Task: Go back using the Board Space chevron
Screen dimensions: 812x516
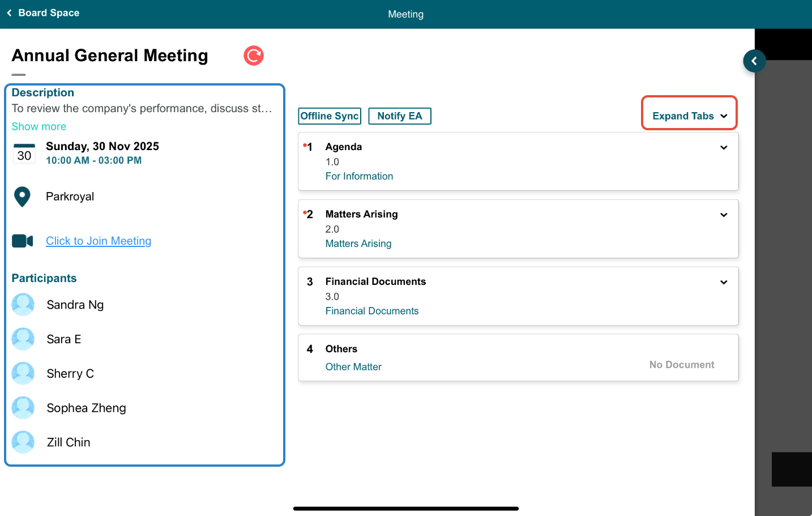Action: (9, 13)
